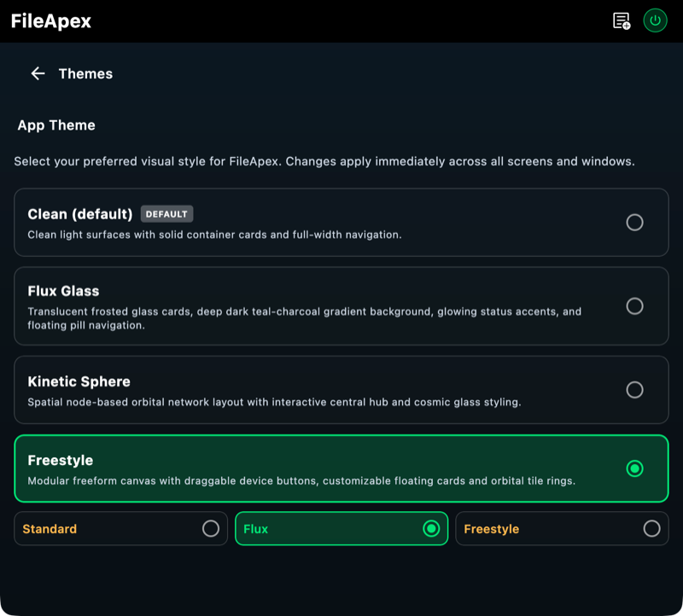This screenshot has width=683, height=616.
Task: Click the 'Spatial node-based orbital network' description
Action: click(x=274, y=402)
